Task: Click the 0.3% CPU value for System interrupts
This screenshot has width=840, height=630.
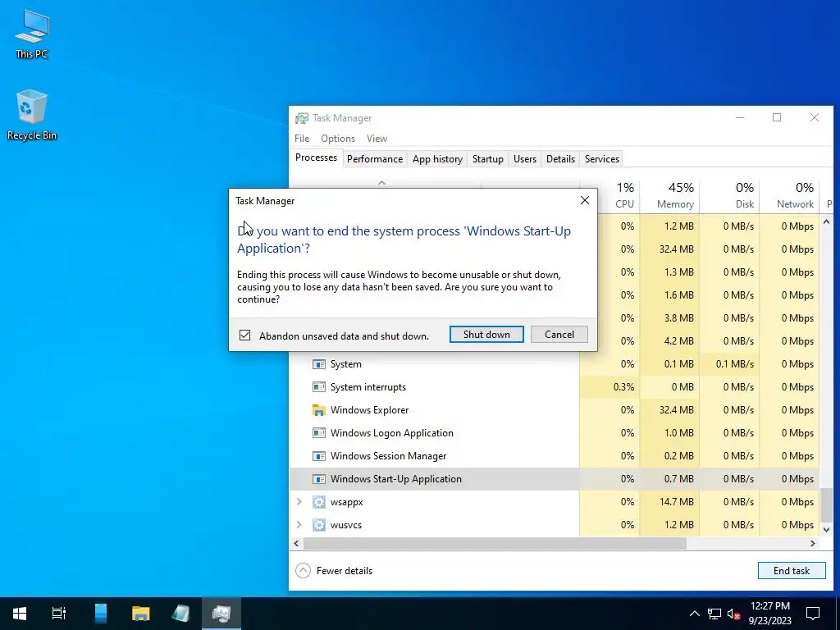Action: (623, 387)
